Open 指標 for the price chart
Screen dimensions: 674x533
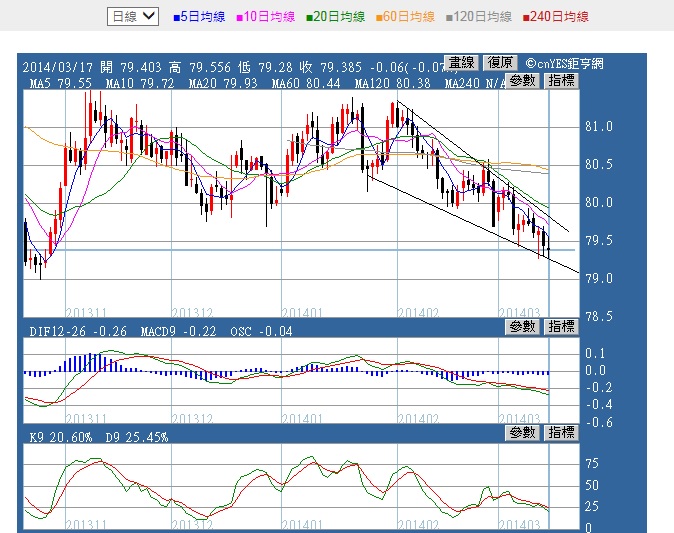click(x=561, y=81)
